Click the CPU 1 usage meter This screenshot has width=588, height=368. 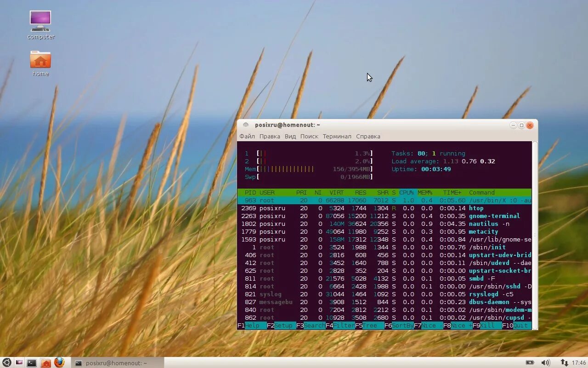point(309,154)
